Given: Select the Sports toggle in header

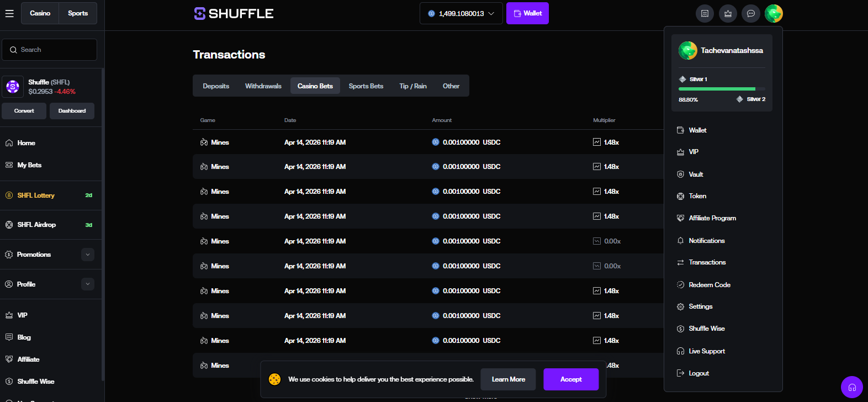Looking at the screenshot, I should click(78, 13).
